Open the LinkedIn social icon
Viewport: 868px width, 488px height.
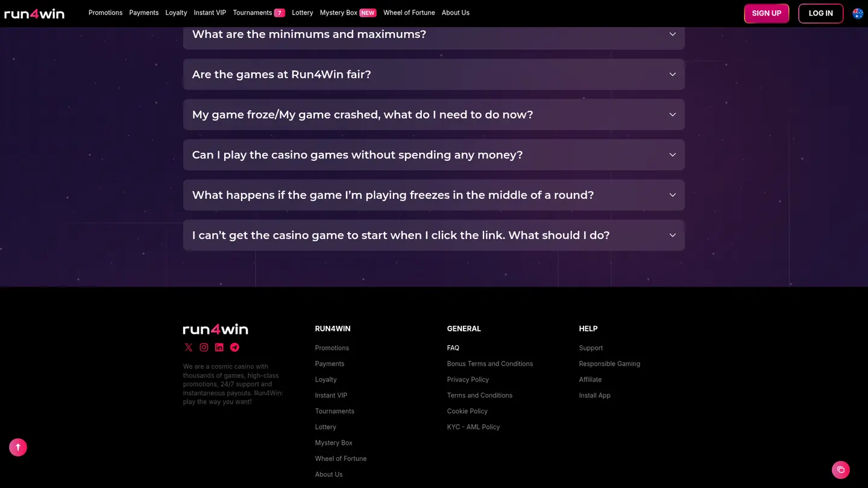coord(219,347)
